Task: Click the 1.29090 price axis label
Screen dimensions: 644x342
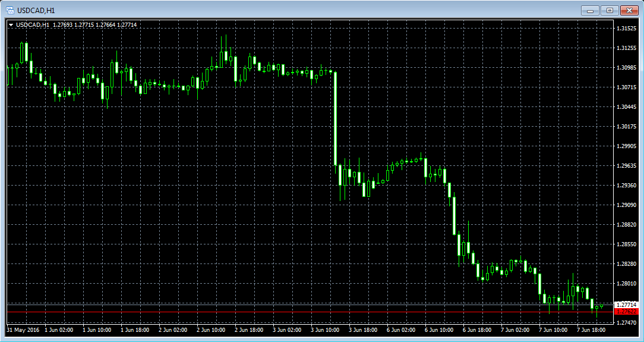Action: click(626, 205)
